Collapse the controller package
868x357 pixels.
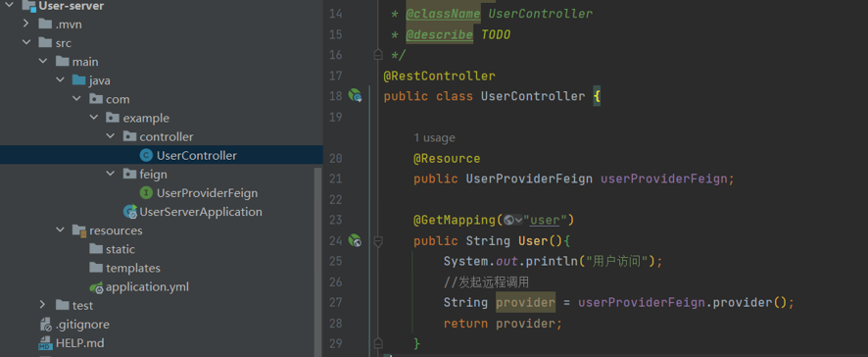pos(110,136)
